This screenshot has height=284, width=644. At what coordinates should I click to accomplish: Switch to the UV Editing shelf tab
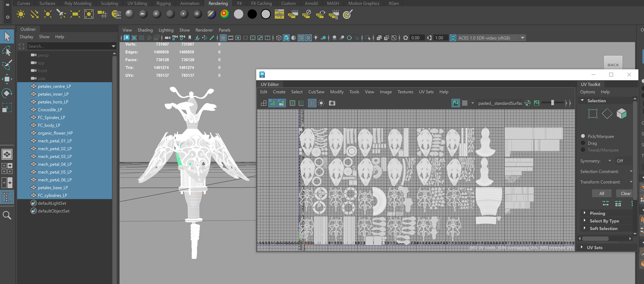click(137, 3)
